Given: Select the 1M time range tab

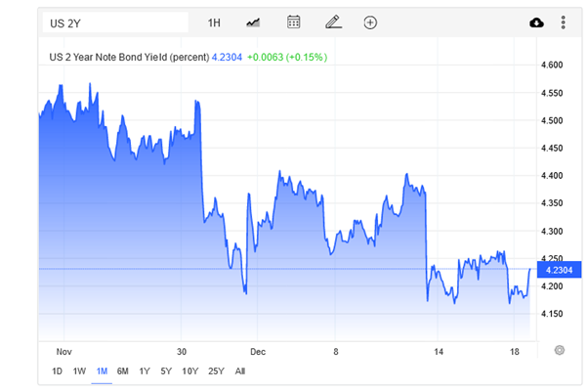Looking at the screenshot, I should 101,371.
